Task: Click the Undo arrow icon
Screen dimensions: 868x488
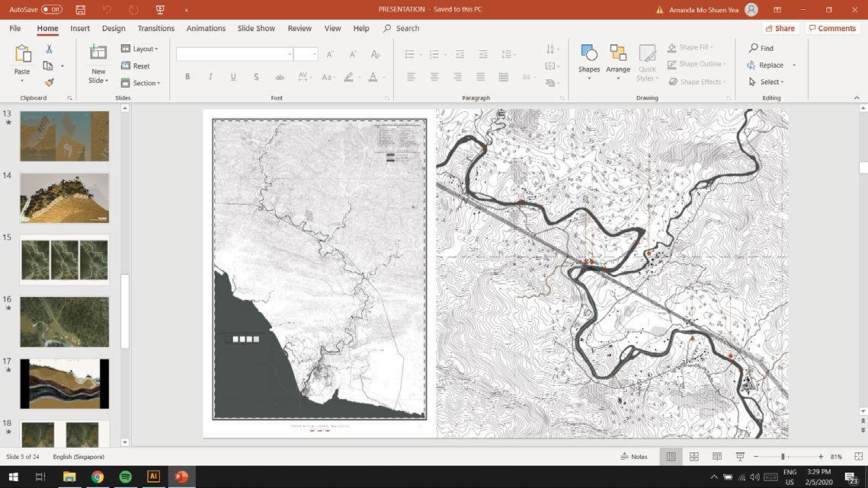Action: tap(107, 9)
